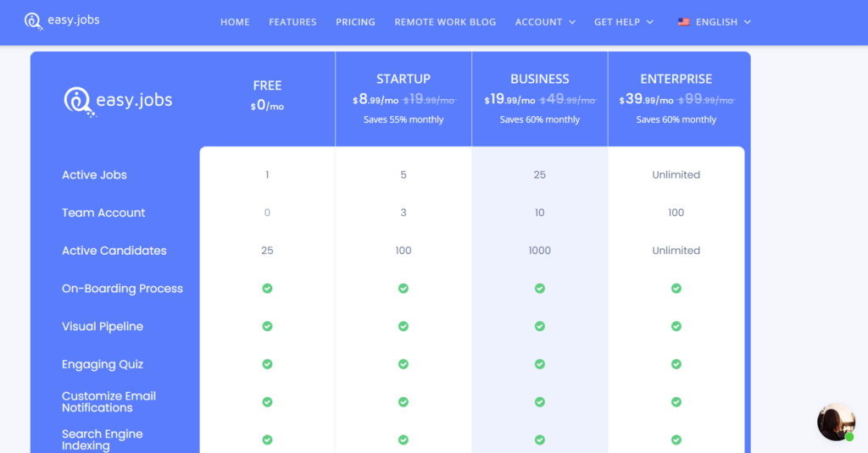
Task: Click Team Account value 100 under Enterprise
Action: click(676, 213)
